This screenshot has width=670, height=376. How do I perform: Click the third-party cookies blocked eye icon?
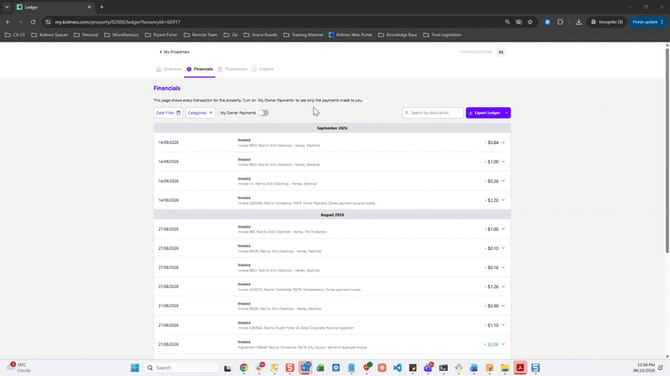[x=519, y=22]
